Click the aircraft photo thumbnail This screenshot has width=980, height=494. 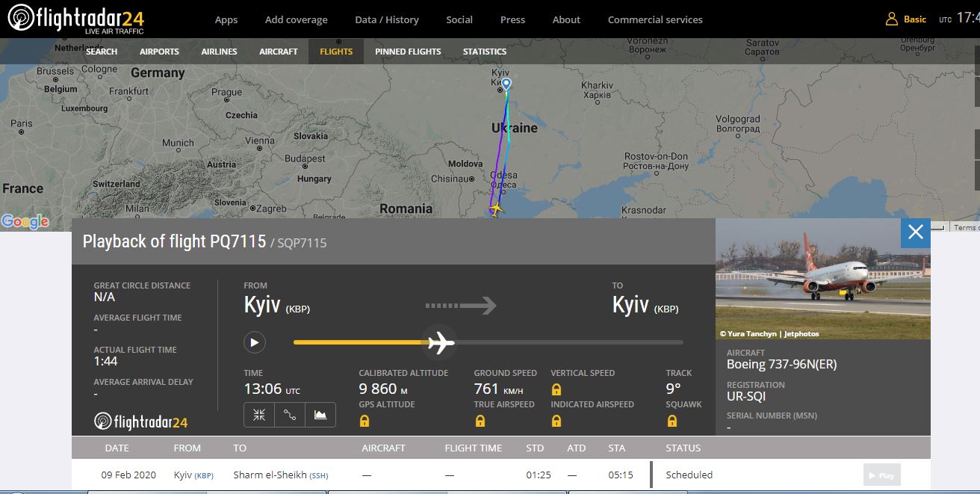click(822, 279)
